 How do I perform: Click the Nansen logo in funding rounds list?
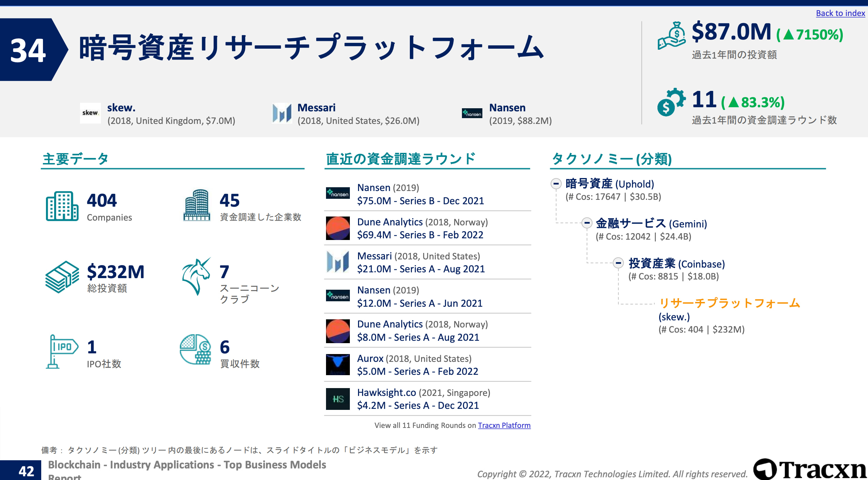pos(338,193)
